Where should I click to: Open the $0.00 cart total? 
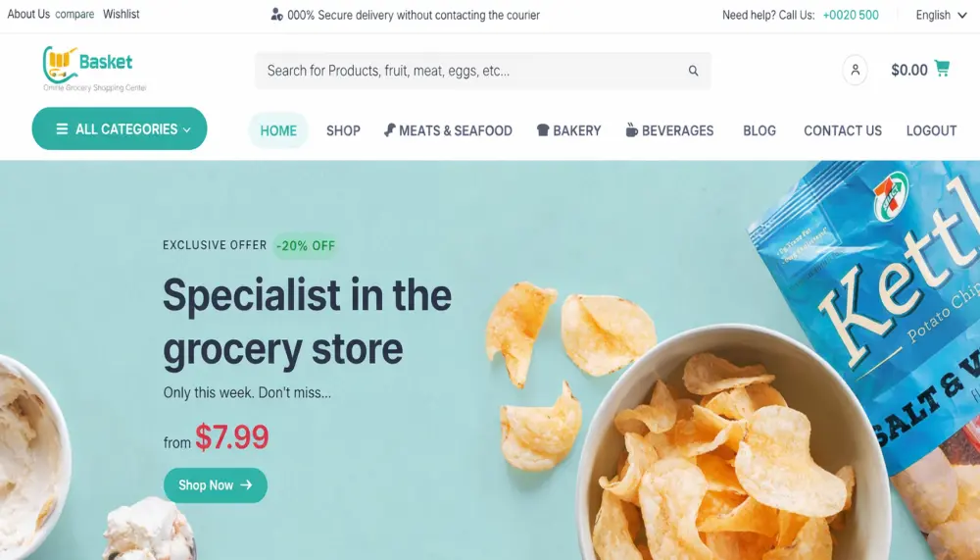(x=908, y=70)
